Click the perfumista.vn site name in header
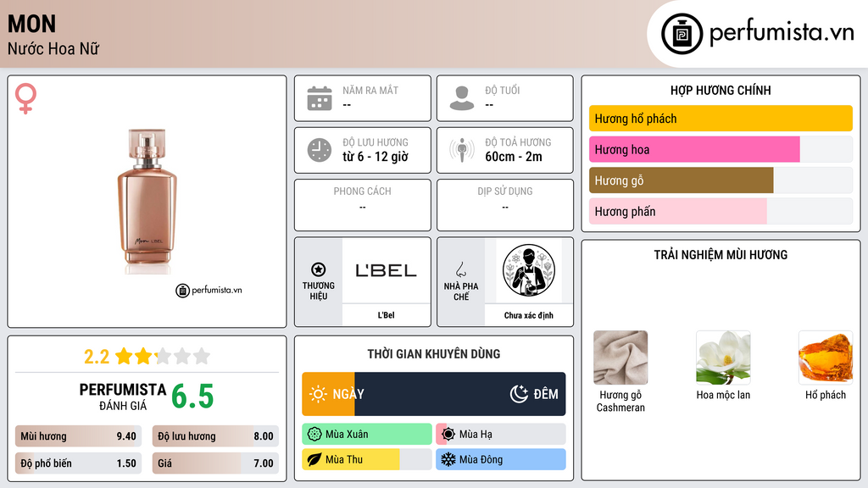Image resolution: width=868 pixels, height=488 pixels. click(x=782, y=33)
